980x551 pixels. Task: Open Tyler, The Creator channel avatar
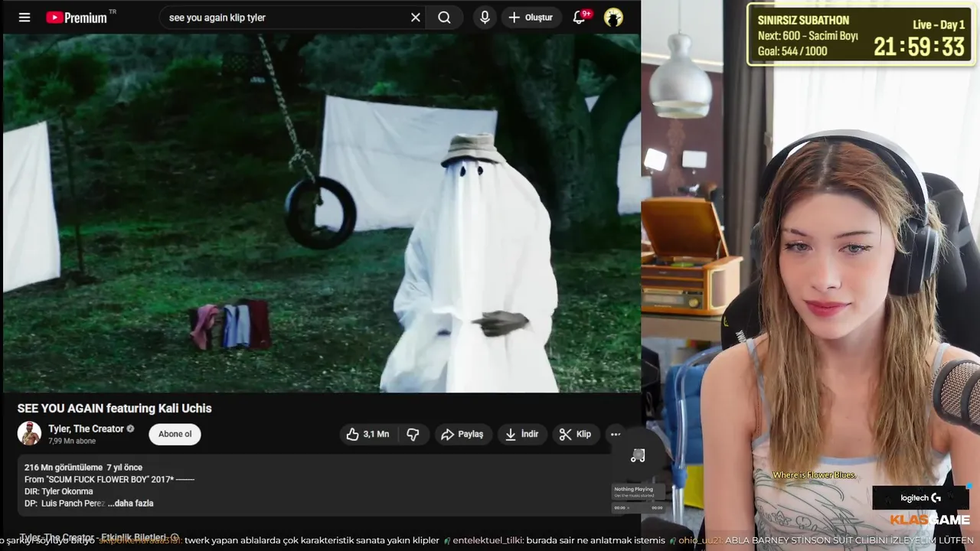tap(29, 433)
